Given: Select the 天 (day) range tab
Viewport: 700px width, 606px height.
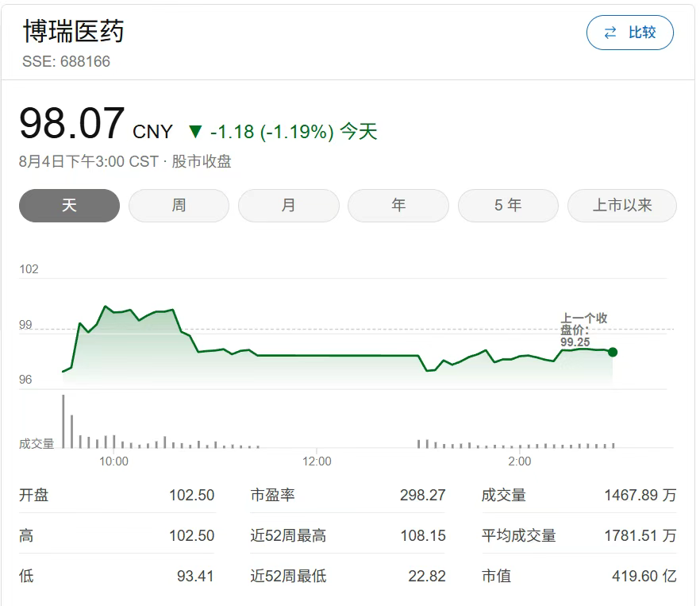Looking at the screenshot, I should 69,206.
